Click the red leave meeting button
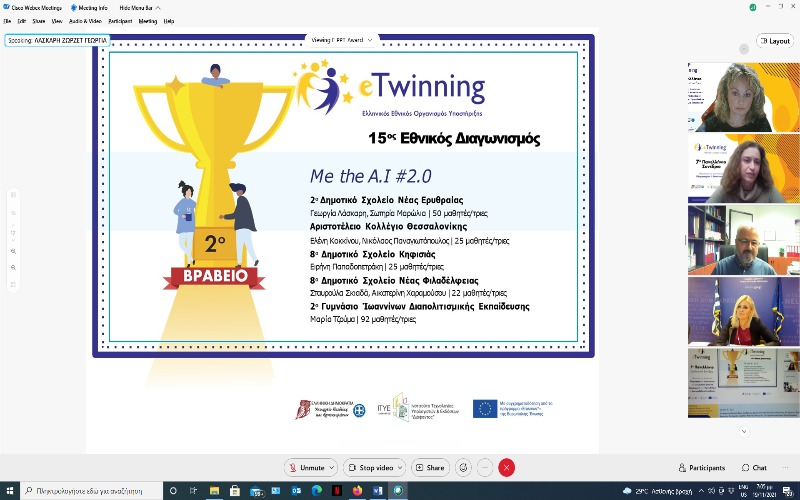The image size is (800, 500). coord(506,467)
